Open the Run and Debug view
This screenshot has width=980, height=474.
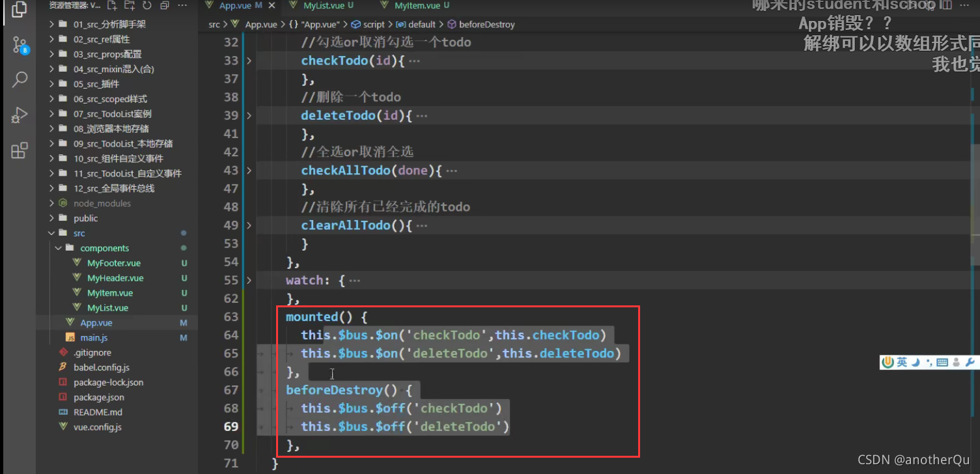[x=20, y=116]
